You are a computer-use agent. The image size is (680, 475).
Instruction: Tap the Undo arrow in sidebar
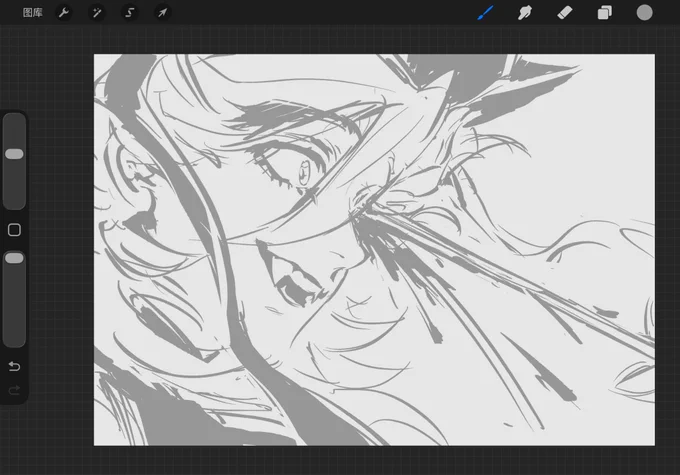[14, 367]
